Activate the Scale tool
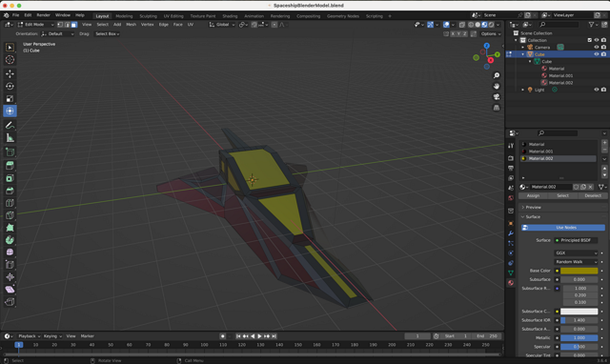The width and height of the screenshot is (610, 364). 10,98
